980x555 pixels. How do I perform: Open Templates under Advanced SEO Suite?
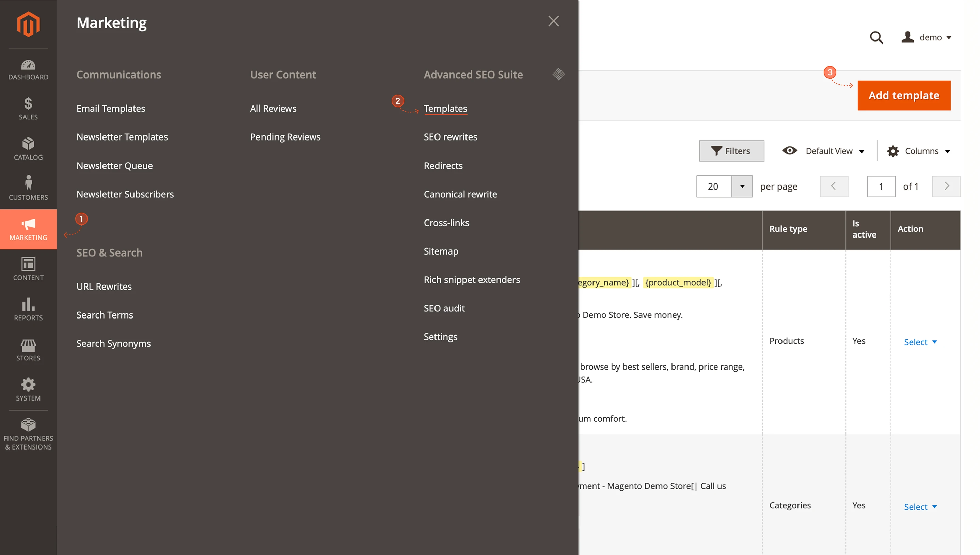click(445, 108)
